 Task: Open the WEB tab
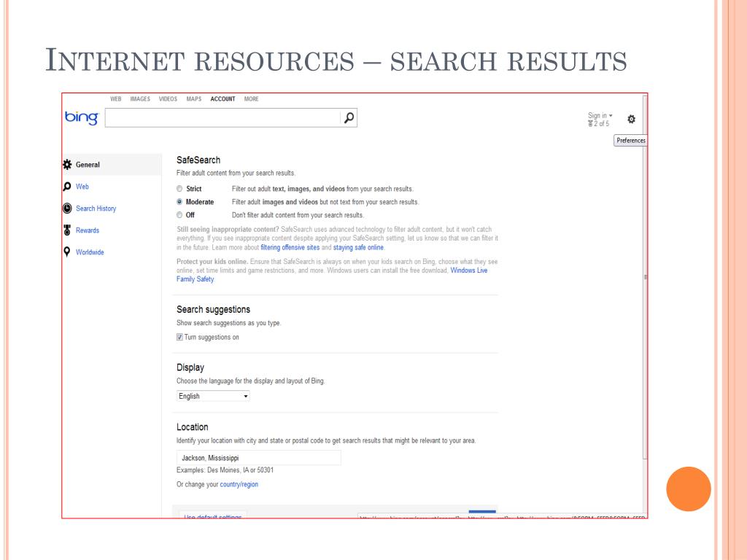click(116, 99)
